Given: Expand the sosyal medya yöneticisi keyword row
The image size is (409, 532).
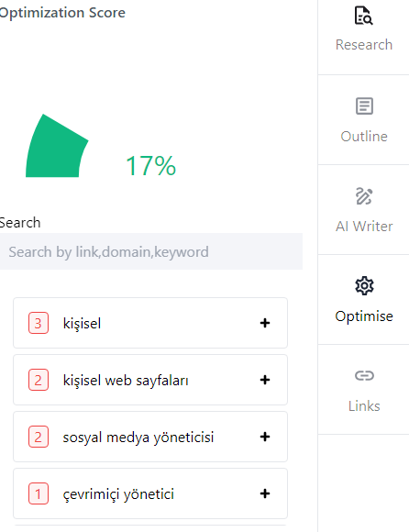Looking at the screenshot, I should click(x=150, y=437).
